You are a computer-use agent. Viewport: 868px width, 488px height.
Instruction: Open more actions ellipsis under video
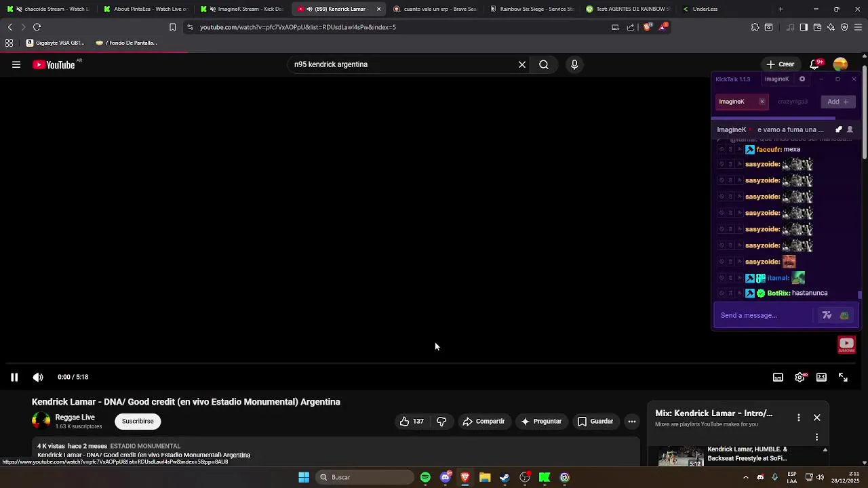(x=632, y=422)
